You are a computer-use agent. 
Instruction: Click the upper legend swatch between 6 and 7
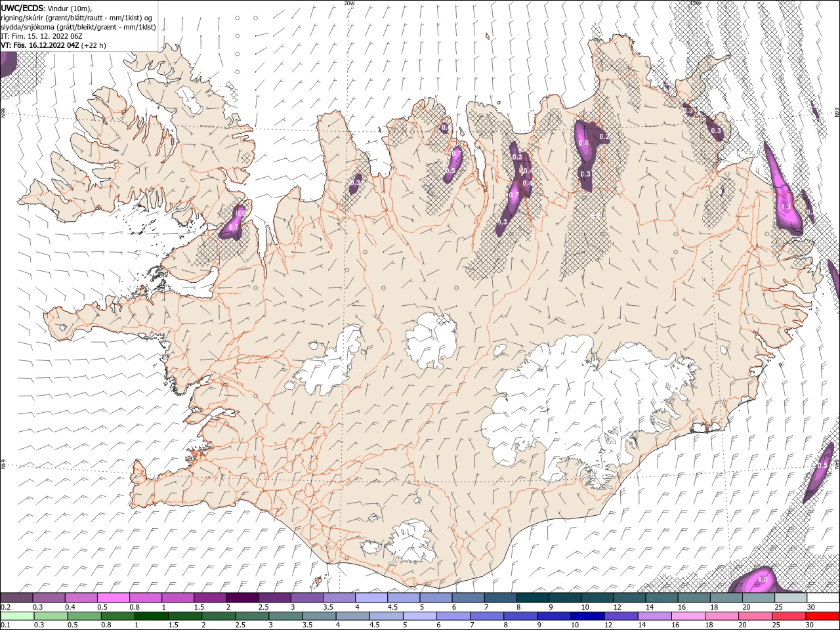point(468,598)
